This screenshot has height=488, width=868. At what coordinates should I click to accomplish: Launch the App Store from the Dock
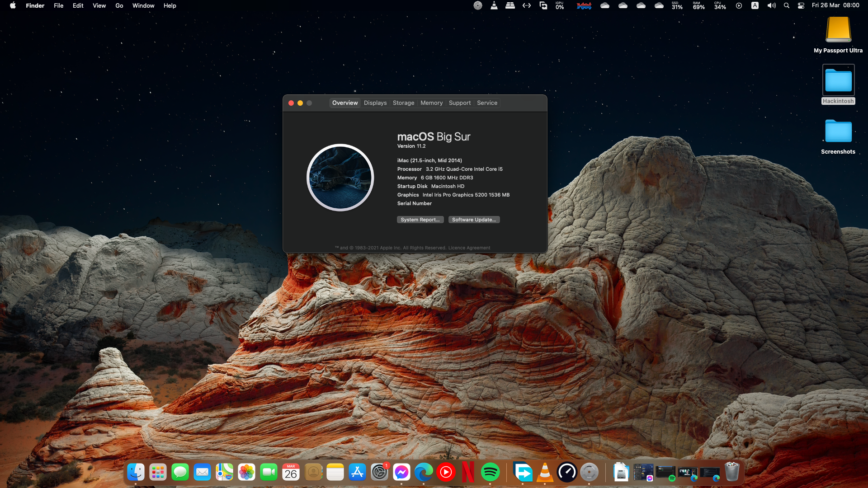(x=357, y=473)
